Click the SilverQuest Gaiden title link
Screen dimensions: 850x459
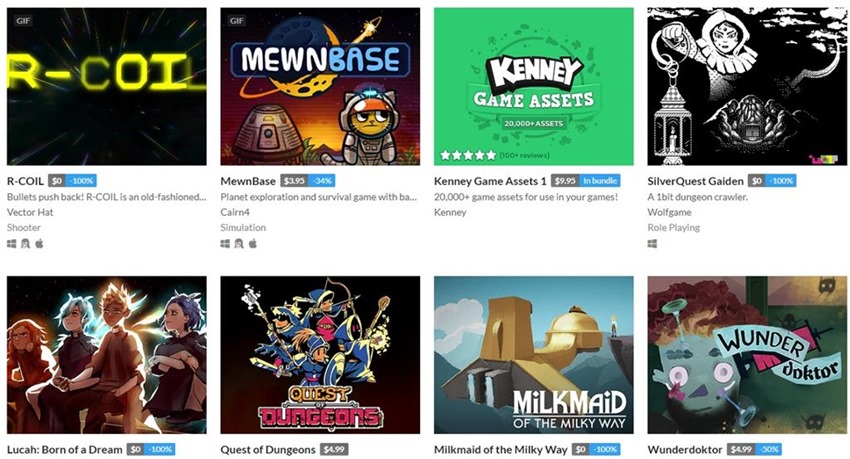coord(696,181)
